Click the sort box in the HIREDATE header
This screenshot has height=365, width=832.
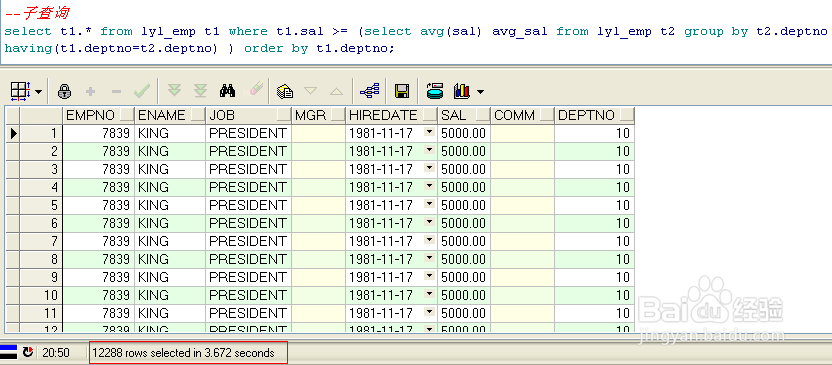coord(430,115)
